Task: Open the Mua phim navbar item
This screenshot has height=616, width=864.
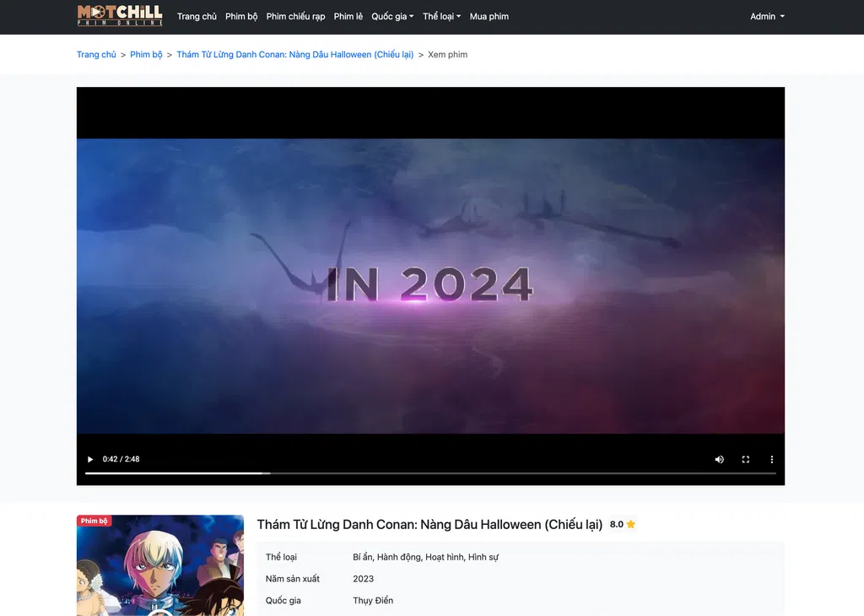Action: pyautogui.click(x=489, y=17)
